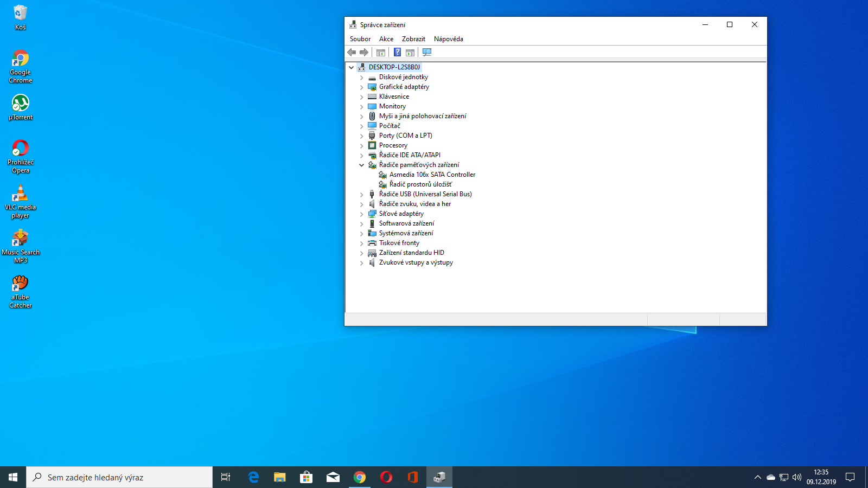
Task: Click the Forward arrow in toolbar
Action: (364, 52)
